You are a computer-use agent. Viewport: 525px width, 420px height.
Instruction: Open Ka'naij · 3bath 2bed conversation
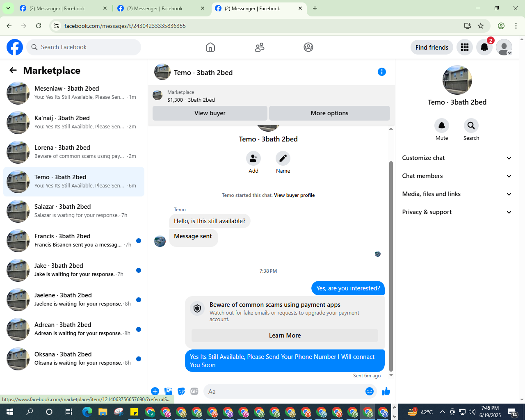click(x=74, y=123)
